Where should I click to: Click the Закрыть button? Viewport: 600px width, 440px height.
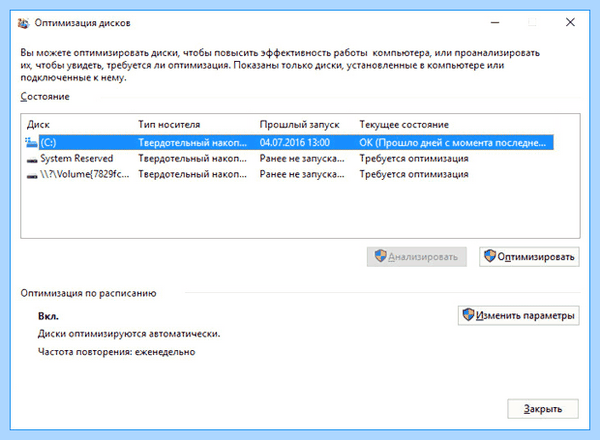click(x=543, y=409)
